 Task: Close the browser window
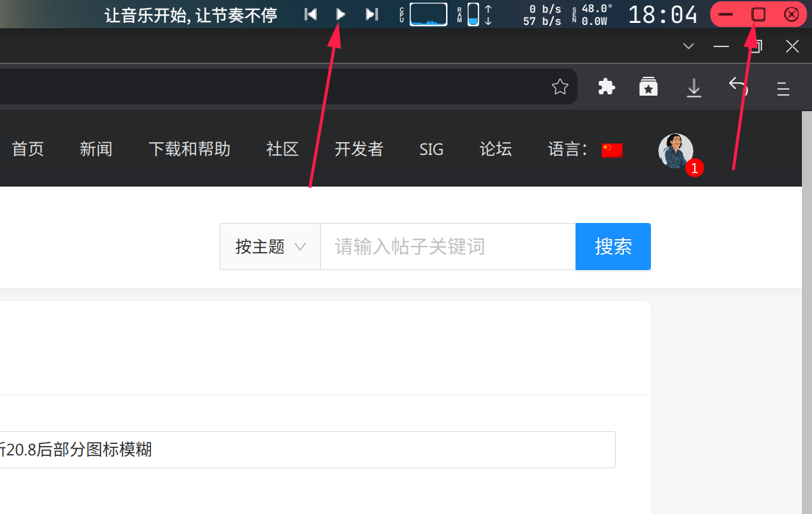792,46
